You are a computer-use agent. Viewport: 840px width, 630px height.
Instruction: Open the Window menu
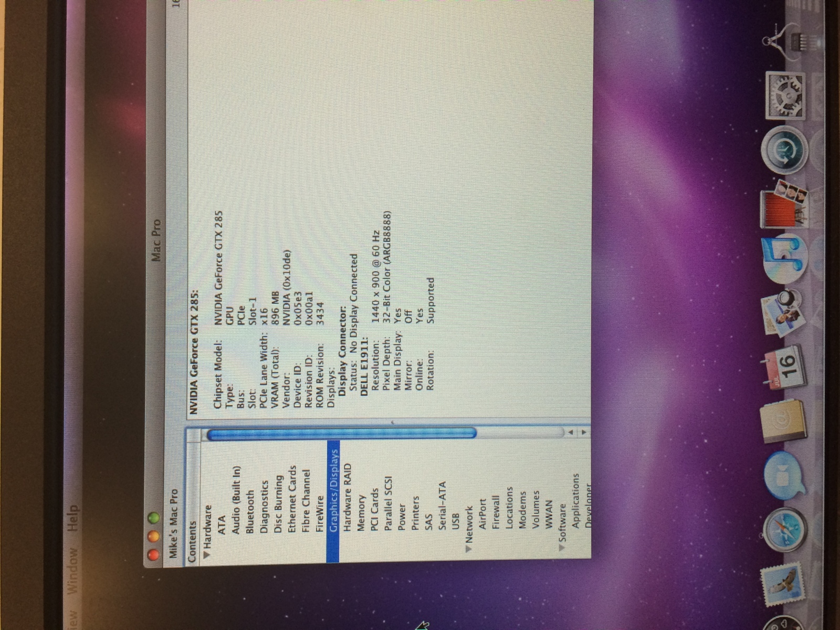click(71, 571)
